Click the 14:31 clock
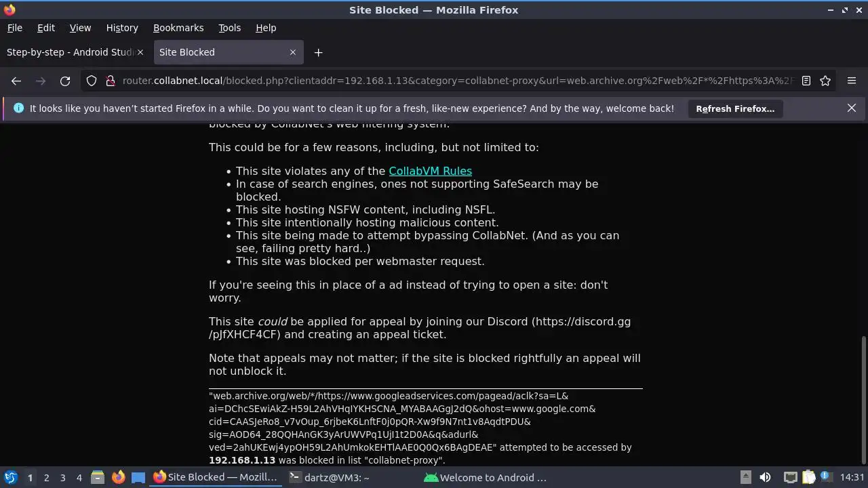The height and width of the screenshot is (488, 868). click(x=852, y=477)
